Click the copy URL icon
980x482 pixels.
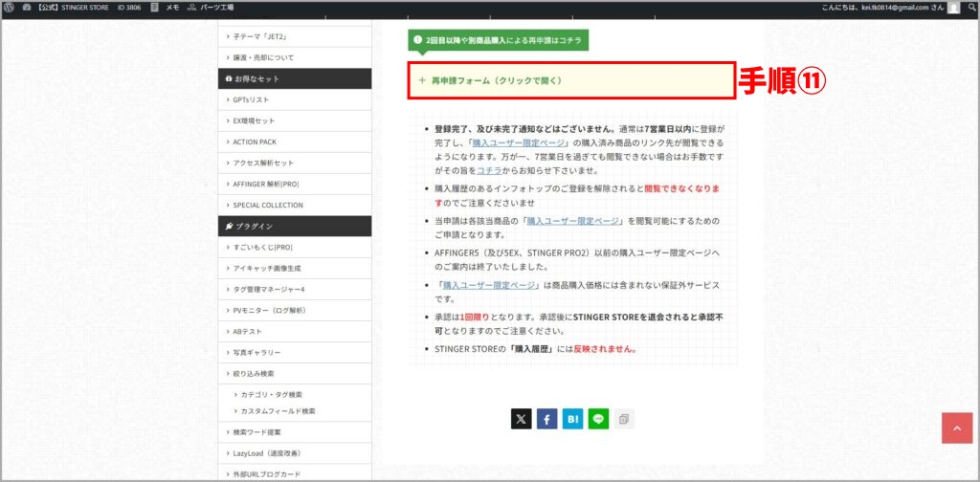click(x=624, y=419)
